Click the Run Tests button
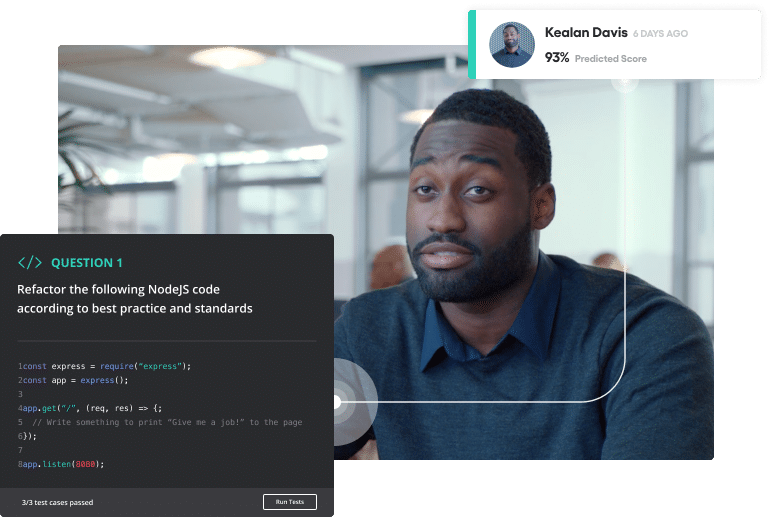This screenshot has height=517, width=771. click(290, 502)
